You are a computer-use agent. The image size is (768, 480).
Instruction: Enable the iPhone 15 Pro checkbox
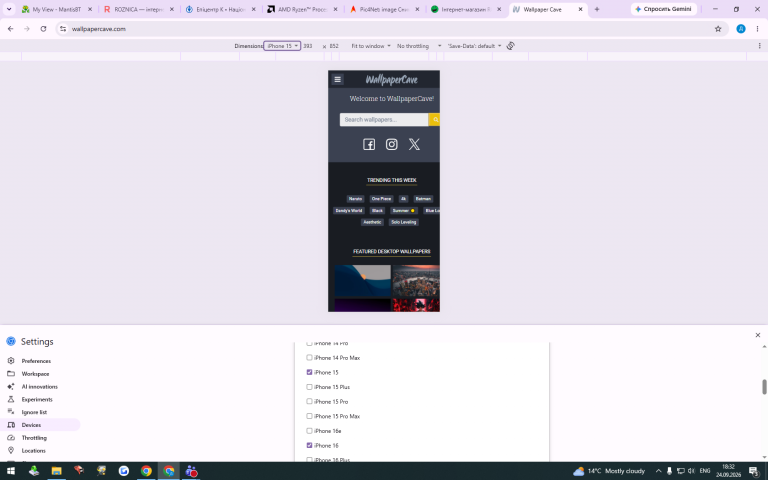(309, 401)
